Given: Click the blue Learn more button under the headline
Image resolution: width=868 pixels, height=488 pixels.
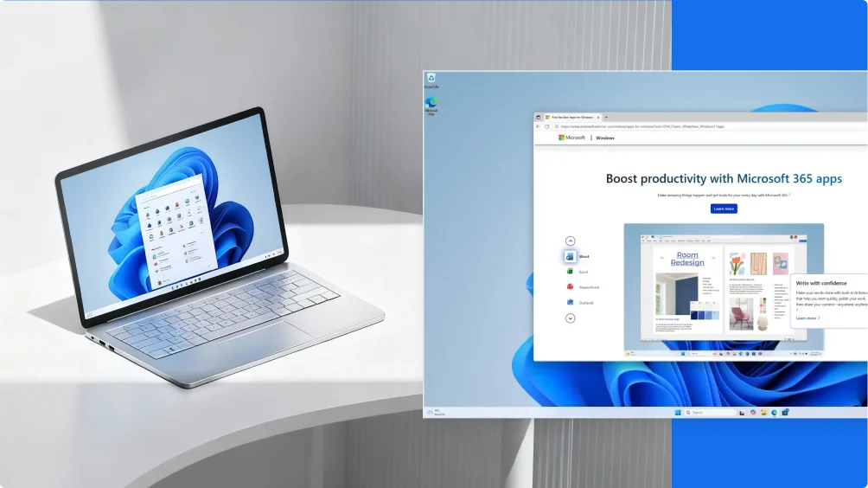Looking at the screenshot, I should click(x=724, y=209).
